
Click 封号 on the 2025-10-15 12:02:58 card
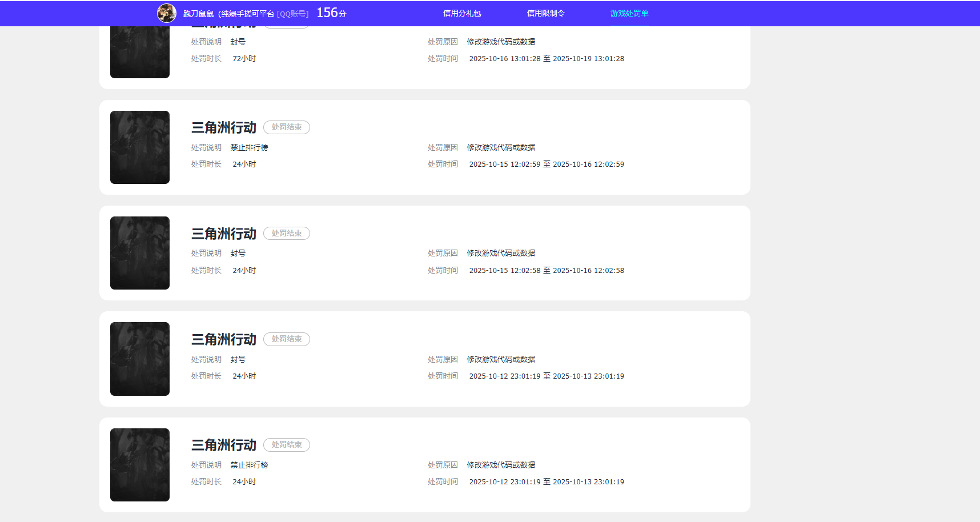(x=238, y=253)
